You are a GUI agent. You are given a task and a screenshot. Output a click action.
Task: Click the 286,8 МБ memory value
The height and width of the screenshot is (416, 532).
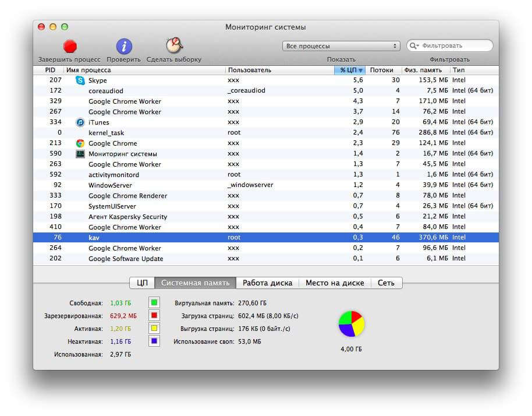(x=433, y=132)
